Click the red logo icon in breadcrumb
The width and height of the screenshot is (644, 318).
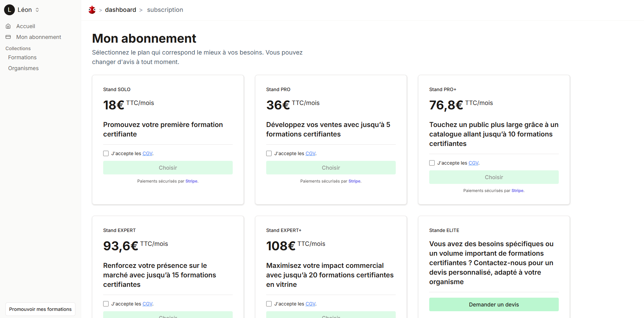[92, 10]
